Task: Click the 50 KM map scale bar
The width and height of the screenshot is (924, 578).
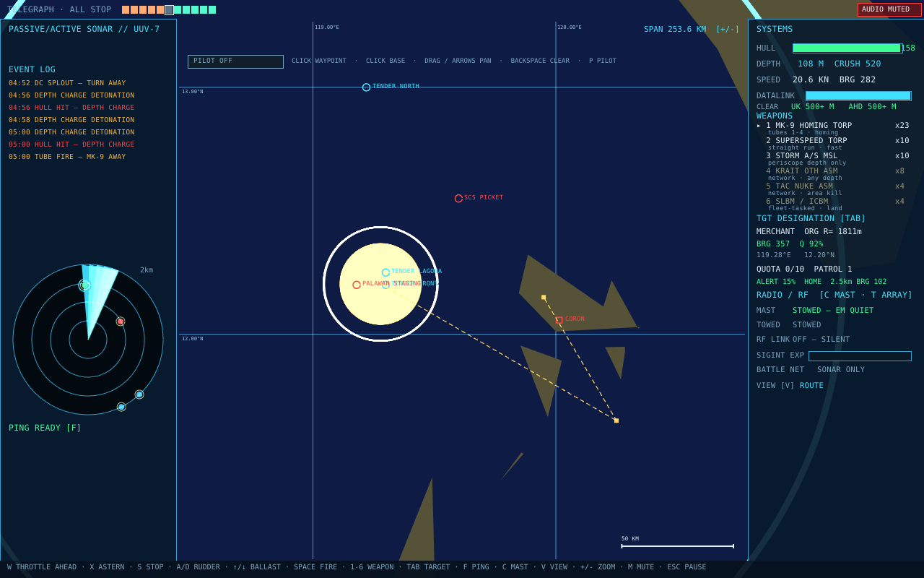Action: [677, 546]
